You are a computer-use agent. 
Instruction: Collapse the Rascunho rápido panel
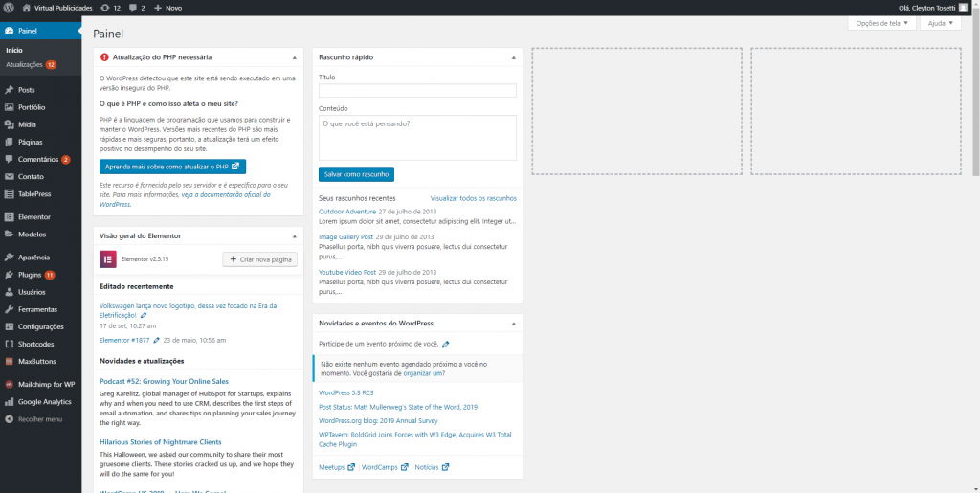pyautogui.click(x=514, y=57)
